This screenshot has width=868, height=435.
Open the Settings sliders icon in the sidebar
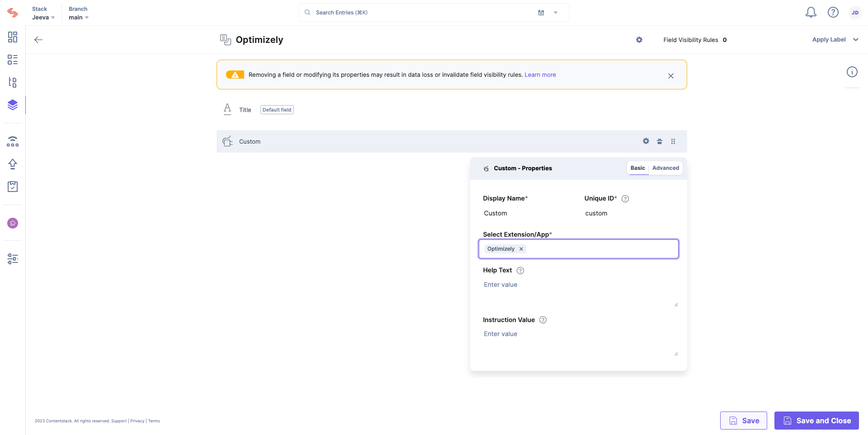13,259
